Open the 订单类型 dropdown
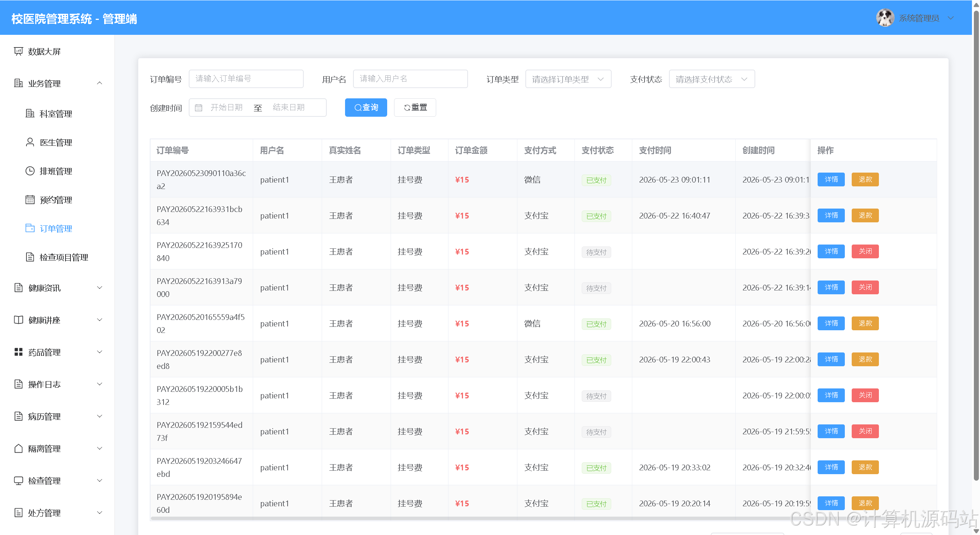 pyautogui.click(x=568, y=79)
